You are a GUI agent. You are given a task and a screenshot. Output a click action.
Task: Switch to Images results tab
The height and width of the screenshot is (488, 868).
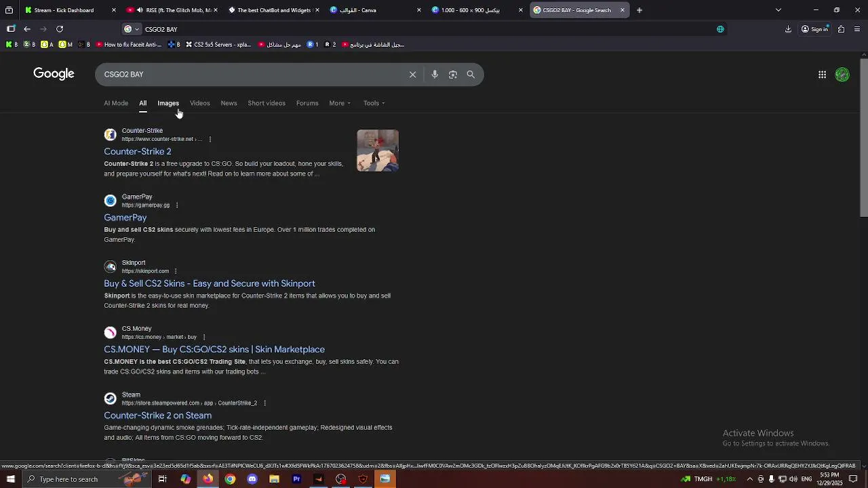(x=168, y=103)
